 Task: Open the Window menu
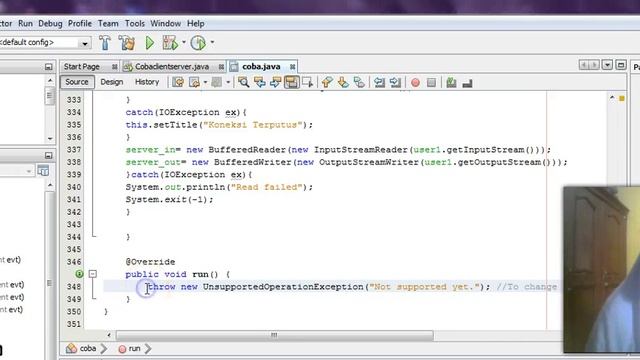165,24
